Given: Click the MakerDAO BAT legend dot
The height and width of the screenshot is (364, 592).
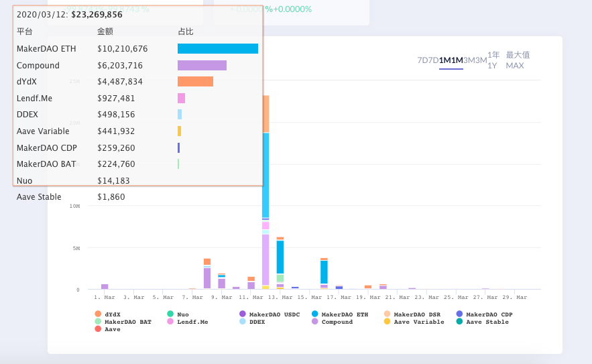Looking at the screenshot, I should [x=98, y=321].
